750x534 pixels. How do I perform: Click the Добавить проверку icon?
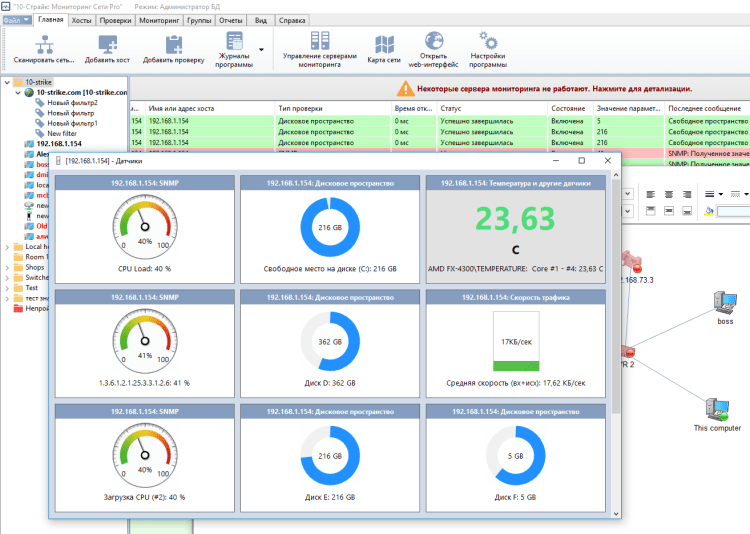[x=173, y=44]
